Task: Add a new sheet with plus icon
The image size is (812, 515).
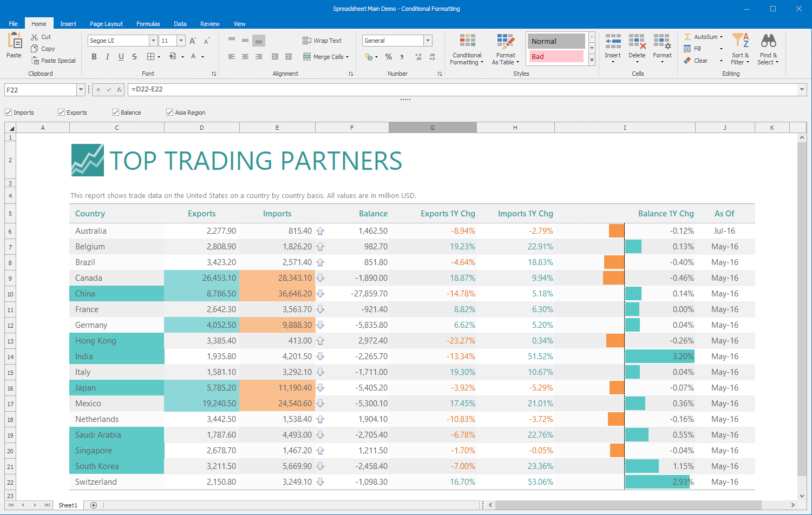Action: point(94,505)
